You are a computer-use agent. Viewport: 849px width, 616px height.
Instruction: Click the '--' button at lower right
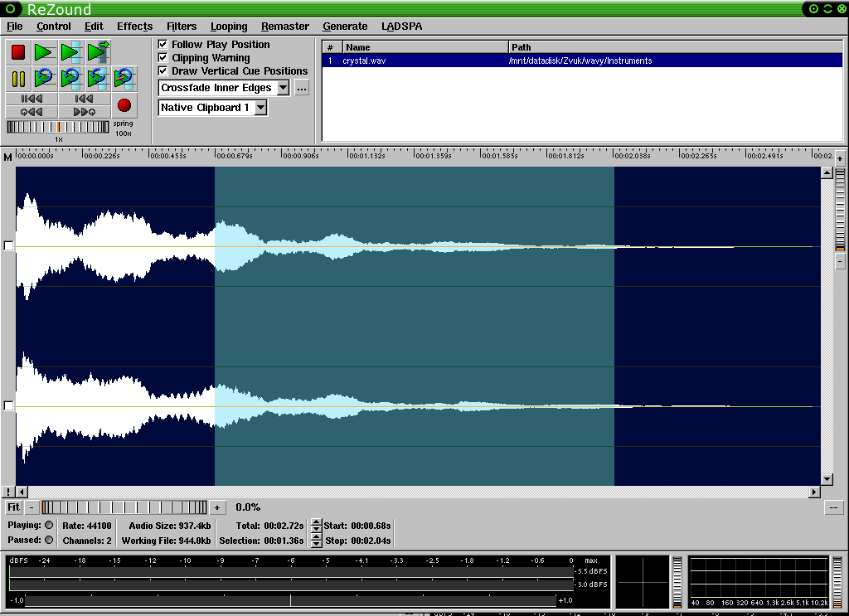pos(833,507)
